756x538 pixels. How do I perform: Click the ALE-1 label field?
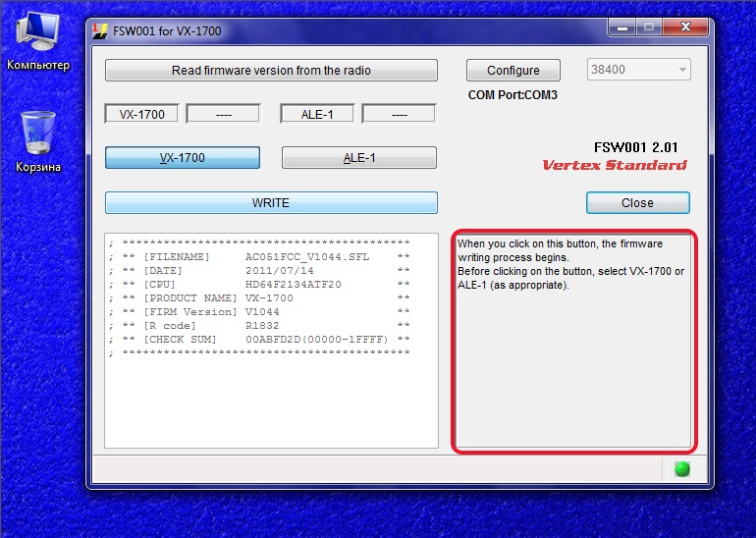pos(317,114)
